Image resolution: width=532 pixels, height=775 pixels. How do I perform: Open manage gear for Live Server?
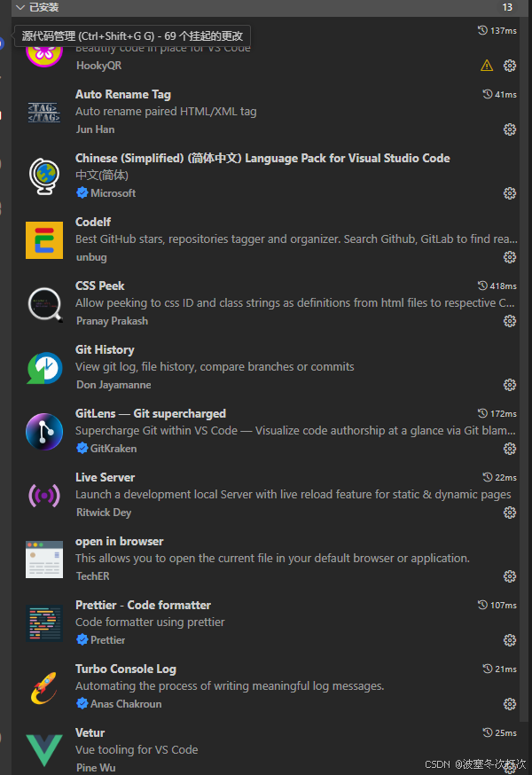coord(510,513)
